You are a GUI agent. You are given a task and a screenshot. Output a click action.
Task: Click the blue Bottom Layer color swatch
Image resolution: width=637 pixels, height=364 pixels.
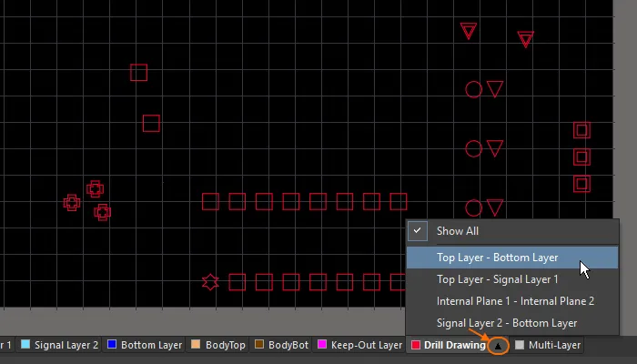112,345
